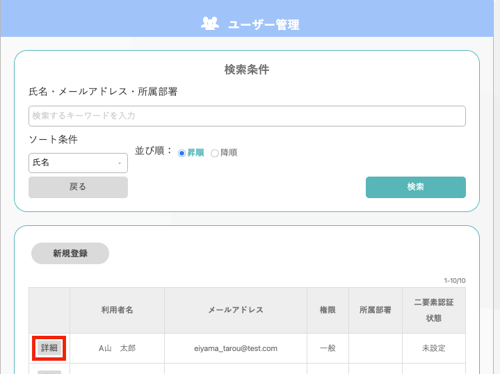The width and height of the screenshot is (500, 374).
Task: Click the 未設定 status cell
Action: point(434,348)
